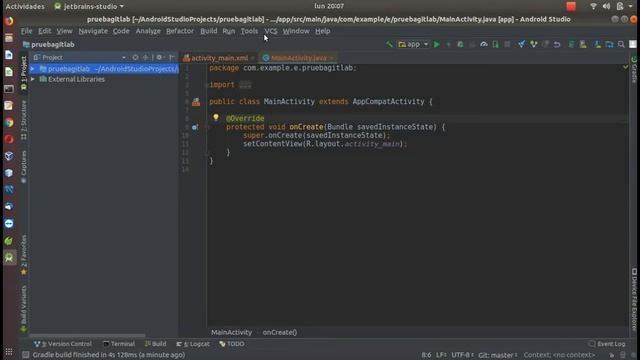Click the Context: no context widget
This screenshot has height=360, width=640.
[559, 355]
